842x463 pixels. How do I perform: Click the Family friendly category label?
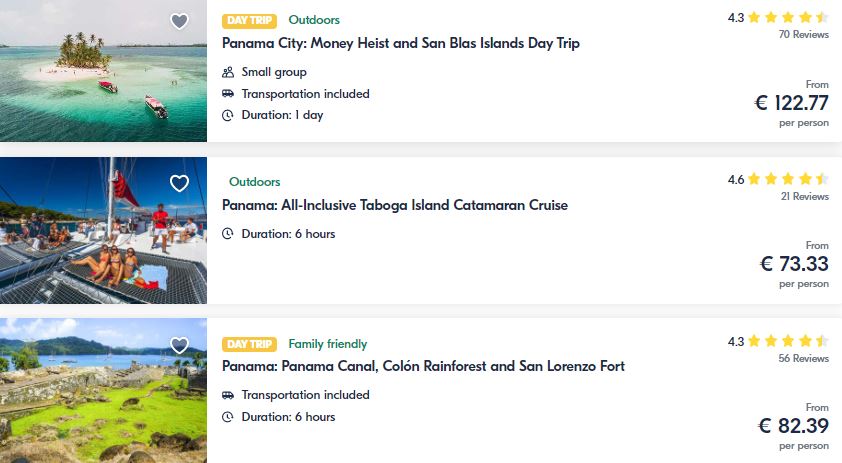coord(328,344)
